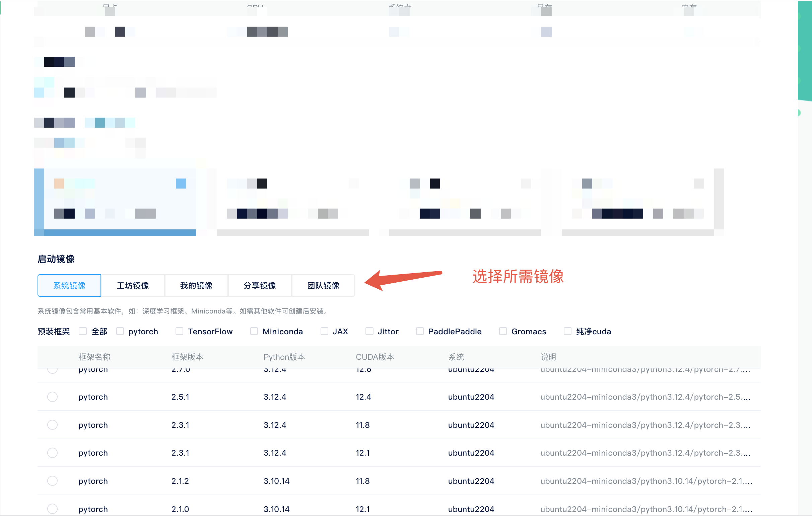
Task: Pick pytorch 2.1.2 Python 3.10.14 image
Action: (52, 481)
